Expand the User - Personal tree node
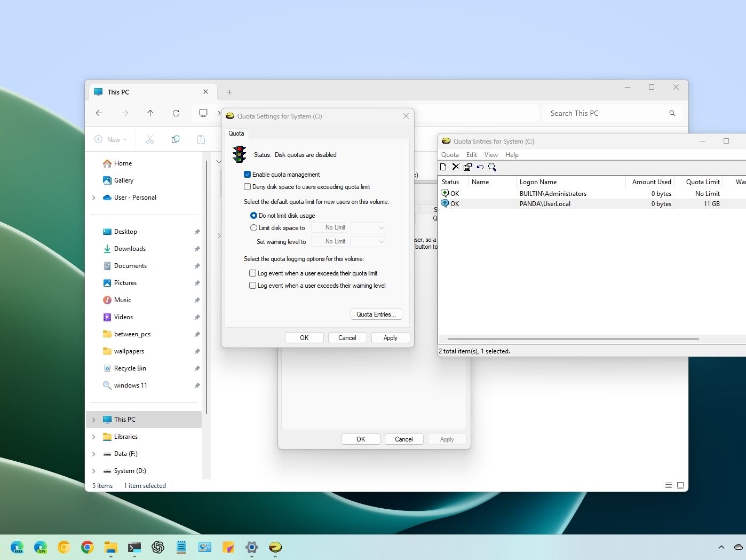Viewport: 746px width, 560px height. tap(94, 198)
